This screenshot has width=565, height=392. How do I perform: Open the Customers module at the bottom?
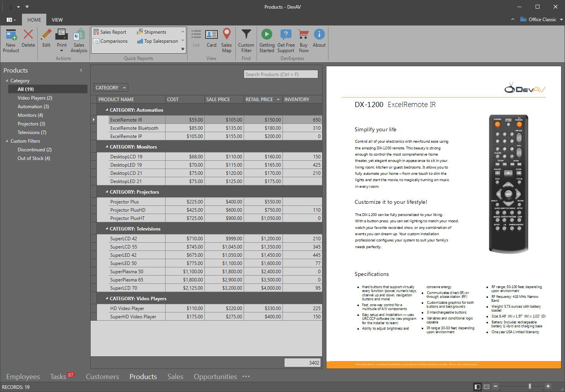[102, 376]
